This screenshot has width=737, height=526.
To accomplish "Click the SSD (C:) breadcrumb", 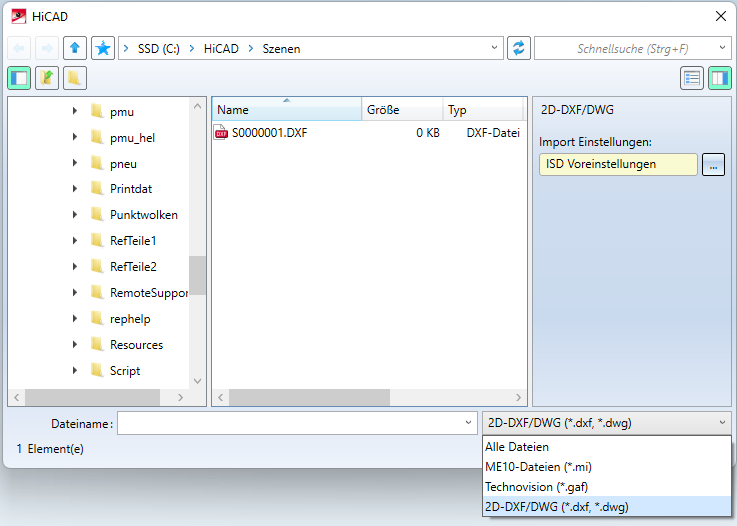I will point(158,49).
